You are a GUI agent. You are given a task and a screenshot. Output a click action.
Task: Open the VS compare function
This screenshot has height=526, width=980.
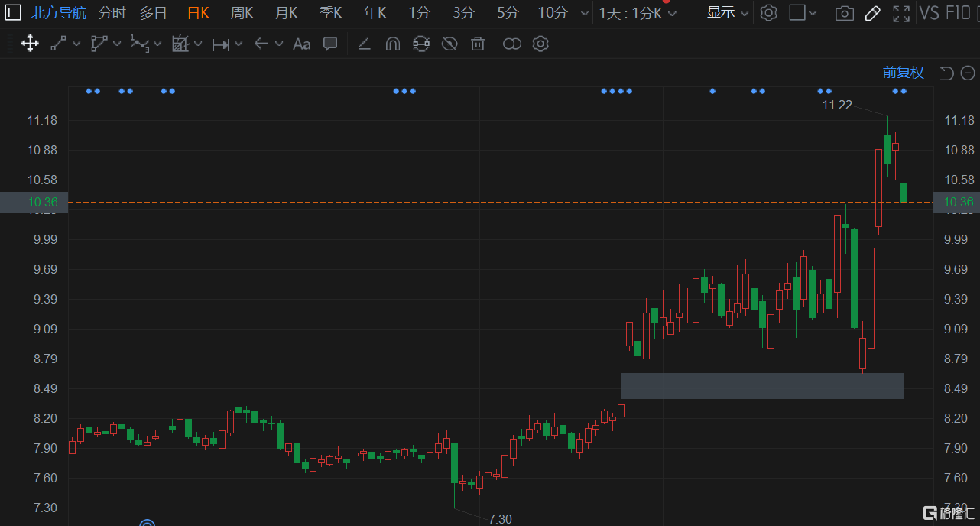(929, 12)
